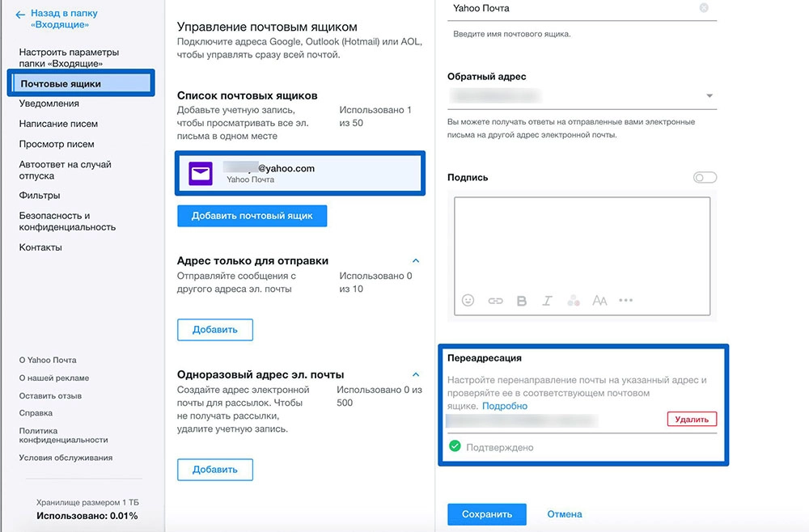Image resolution: width=809 pixels, height=532 pixels.
Task: Open the Подробно link about forwarding
Action: click(x=505, y=406)
